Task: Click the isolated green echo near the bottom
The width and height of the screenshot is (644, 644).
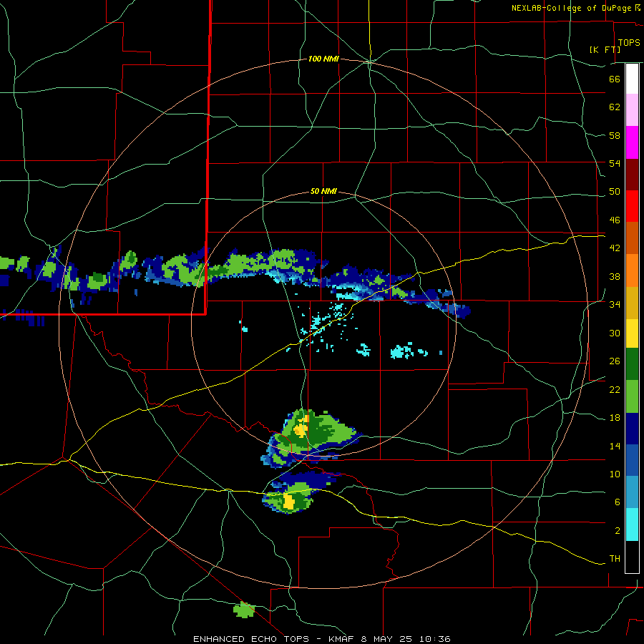Action: [x=244, y=610]
